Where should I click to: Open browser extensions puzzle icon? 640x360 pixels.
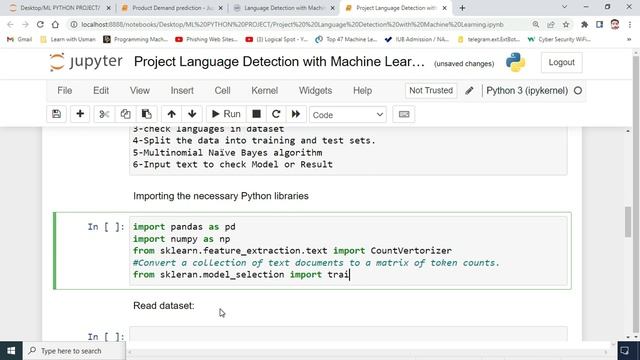click(x=584, y=24)
